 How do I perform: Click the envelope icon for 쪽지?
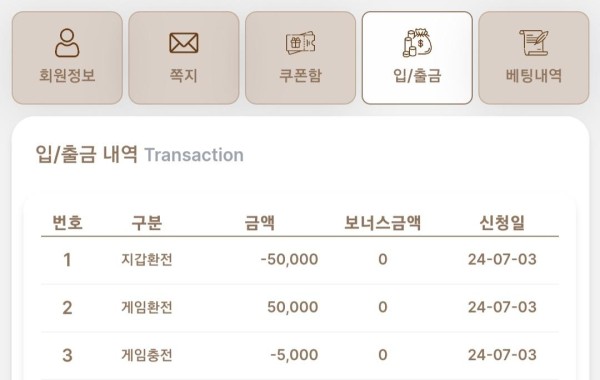click(x=184, y=43)
